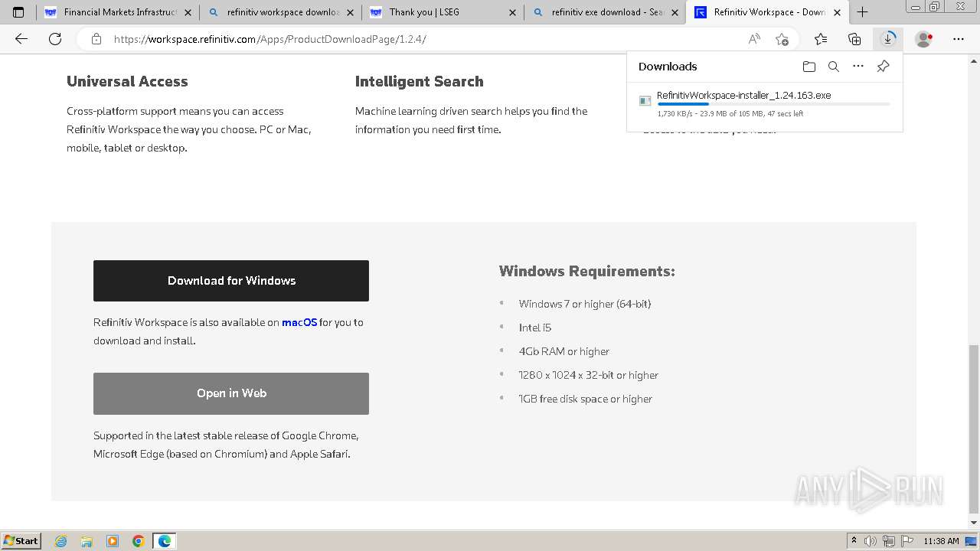Click the Intelligent Search heading
This screenshot has width=980, height=551.
point(419,81)
